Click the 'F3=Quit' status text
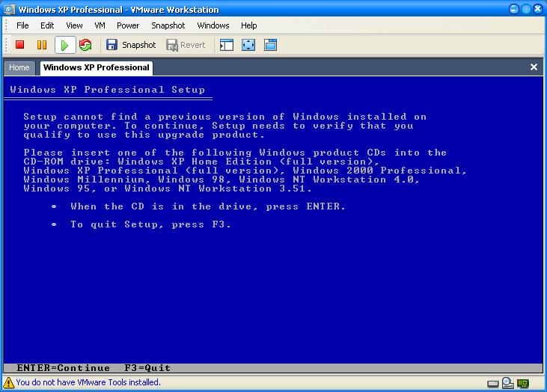 point(147,368)
